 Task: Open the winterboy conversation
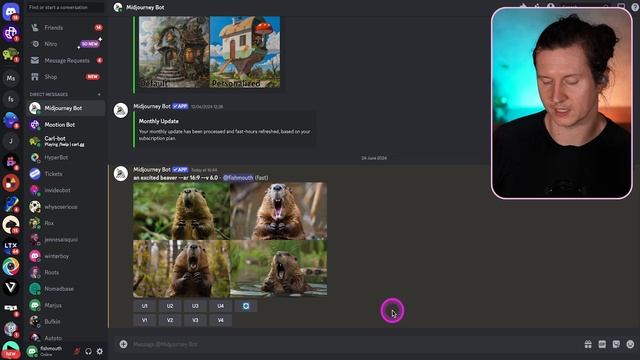66,256
